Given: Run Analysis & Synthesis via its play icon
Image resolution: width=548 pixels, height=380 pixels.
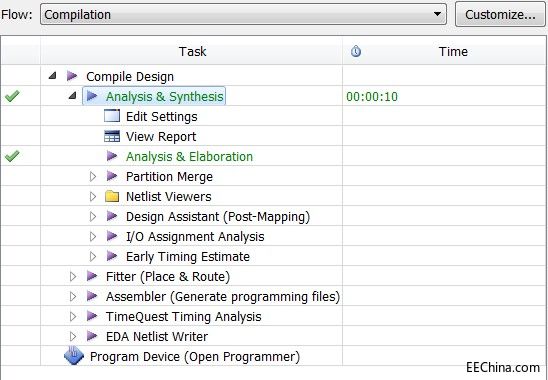Looking at the screenshot, I should [x=92, y=95].
